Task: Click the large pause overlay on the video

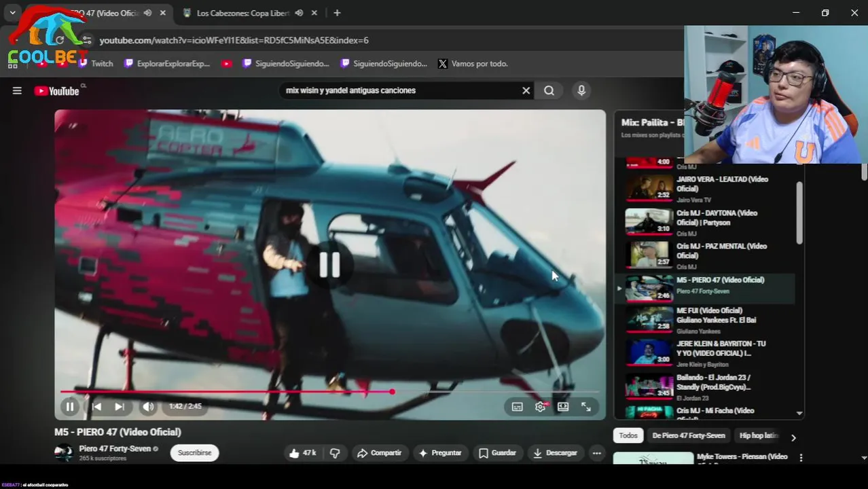Action: point(329,265)
